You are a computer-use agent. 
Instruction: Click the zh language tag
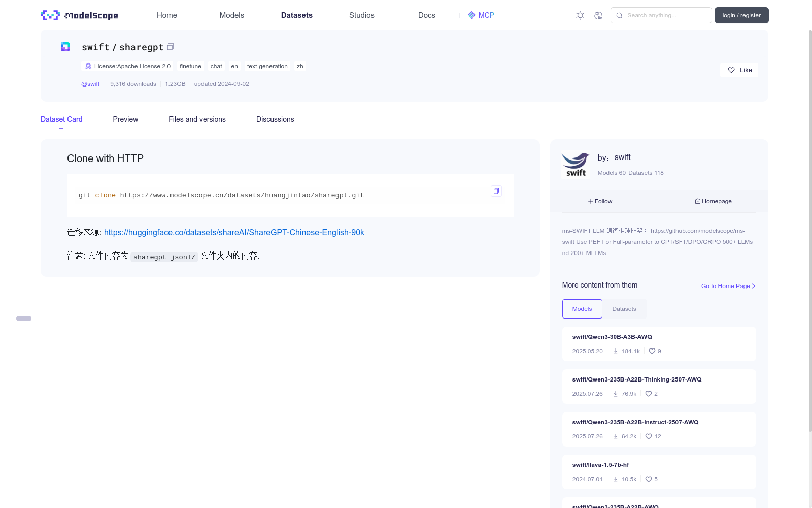pos(300,66)
